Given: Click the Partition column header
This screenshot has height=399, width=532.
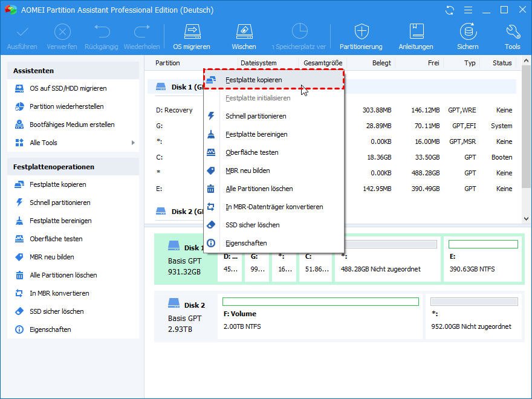Looking at the screenshot, I should (167, 63).
